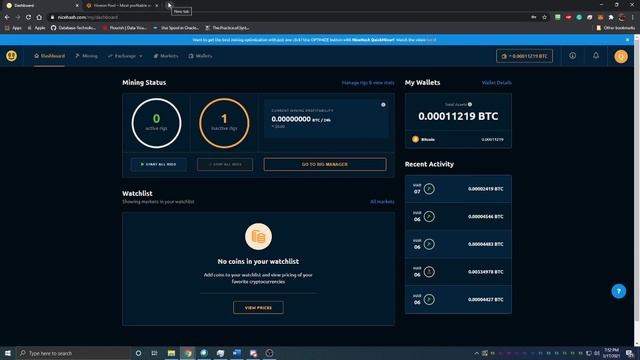This screenshot has height=360, width=640.
Task: Open the blue help chat bubble
Action: point(619,291)
